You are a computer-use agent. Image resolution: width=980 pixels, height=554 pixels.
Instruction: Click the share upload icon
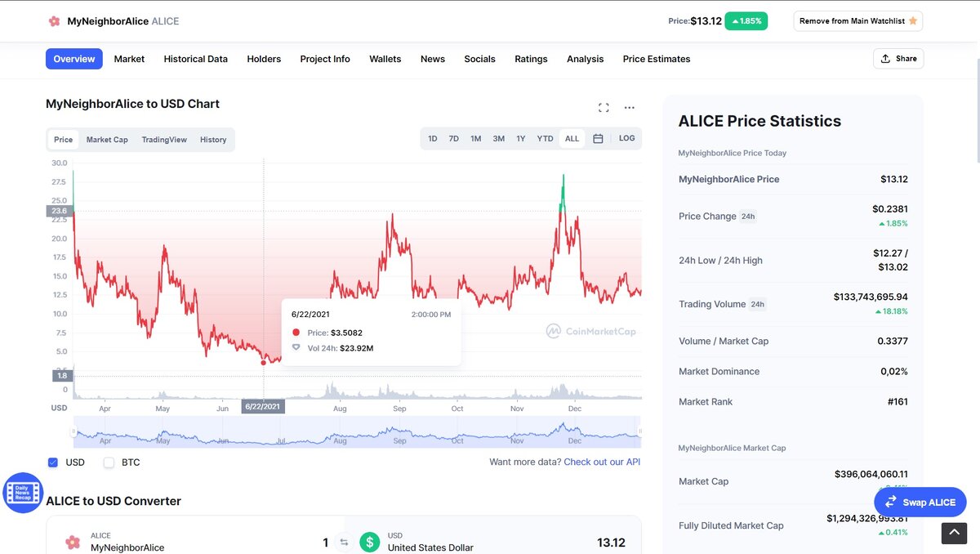pos(885,59)
